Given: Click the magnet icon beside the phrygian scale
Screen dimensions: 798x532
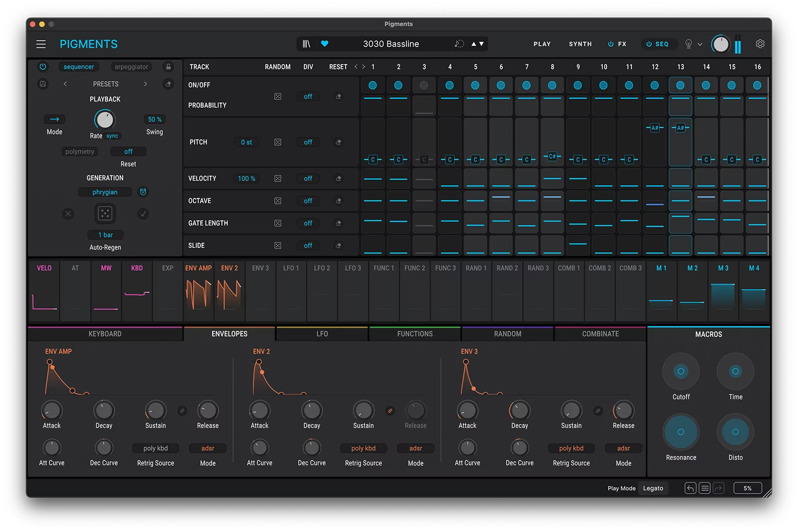Looking at the screenshot, I should [x=143, y=191].
